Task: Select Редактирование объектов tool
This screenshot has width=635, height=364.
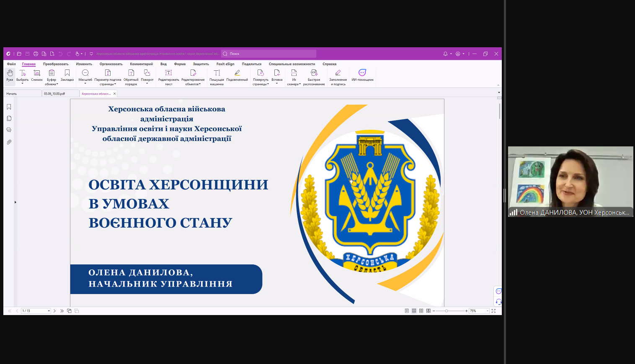Action: click(193, 77)
